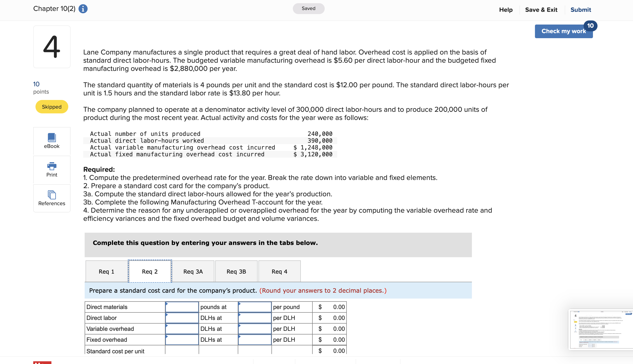Open the Req 4 tab
The height and width of the screenshot is (364, 633).
point(279,271)
